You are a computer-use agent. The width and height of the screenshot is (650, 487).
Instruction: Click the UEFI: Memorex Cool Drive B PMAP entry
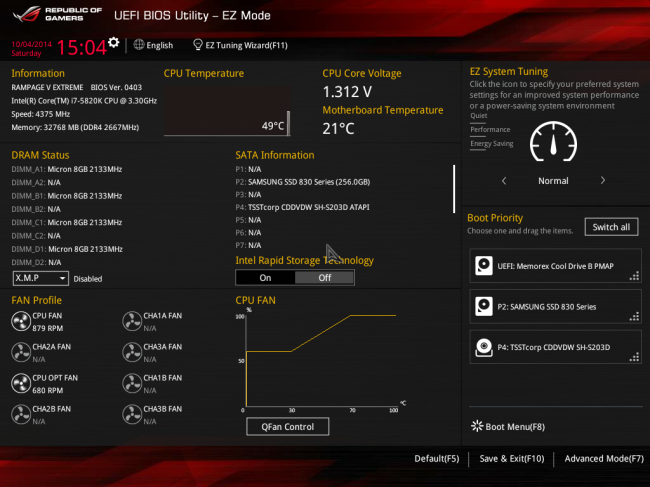coord(555,266)
